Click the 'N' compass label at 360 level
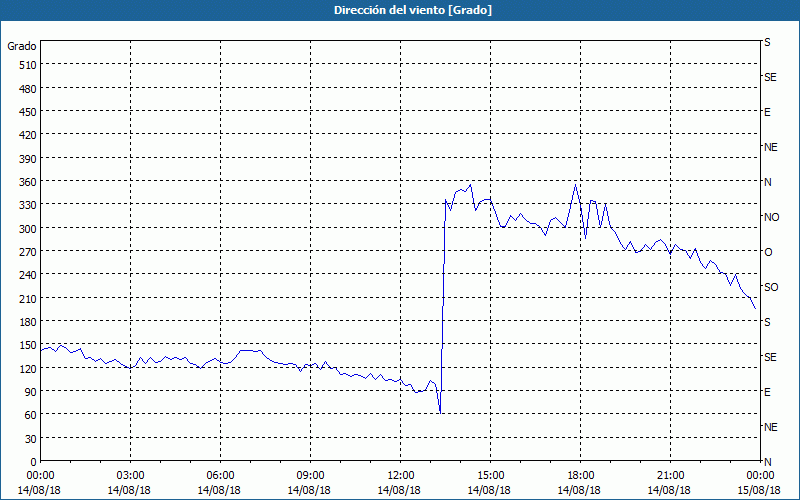Viewport: 800px width, 500px height. coord(767,182)
